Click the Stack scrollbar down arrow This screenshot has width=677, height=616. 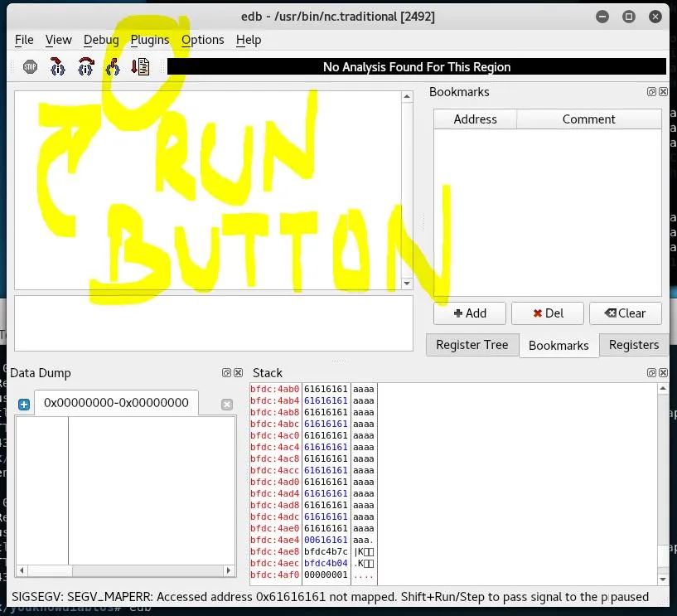(x=663, y=580)
